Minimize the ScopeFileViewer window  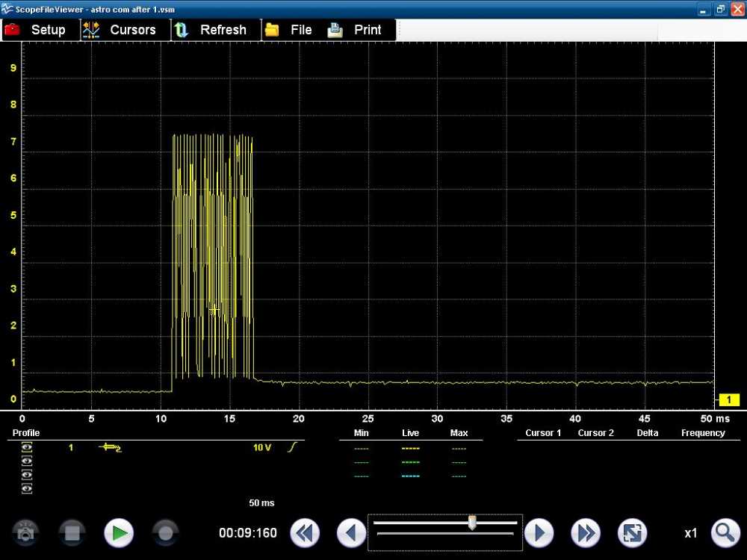[704, 10]
